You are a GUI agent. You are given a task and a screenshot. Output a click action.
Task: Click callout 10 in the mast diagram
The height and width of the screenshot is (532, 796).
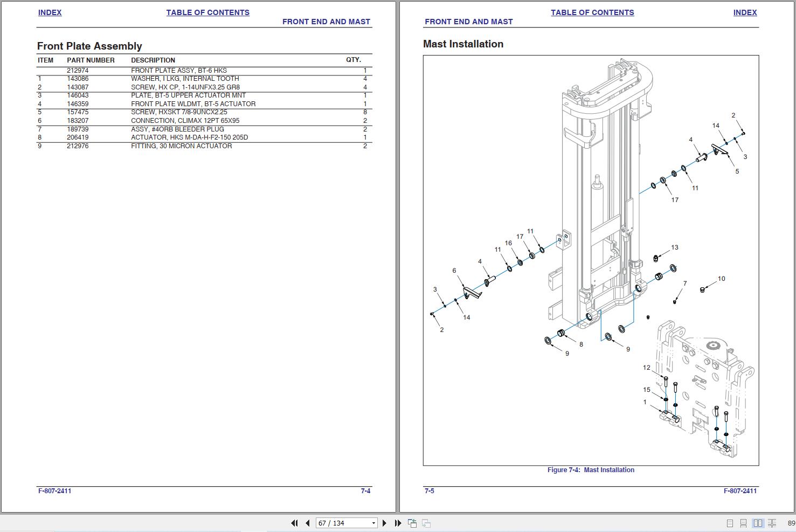click(721, 279)
